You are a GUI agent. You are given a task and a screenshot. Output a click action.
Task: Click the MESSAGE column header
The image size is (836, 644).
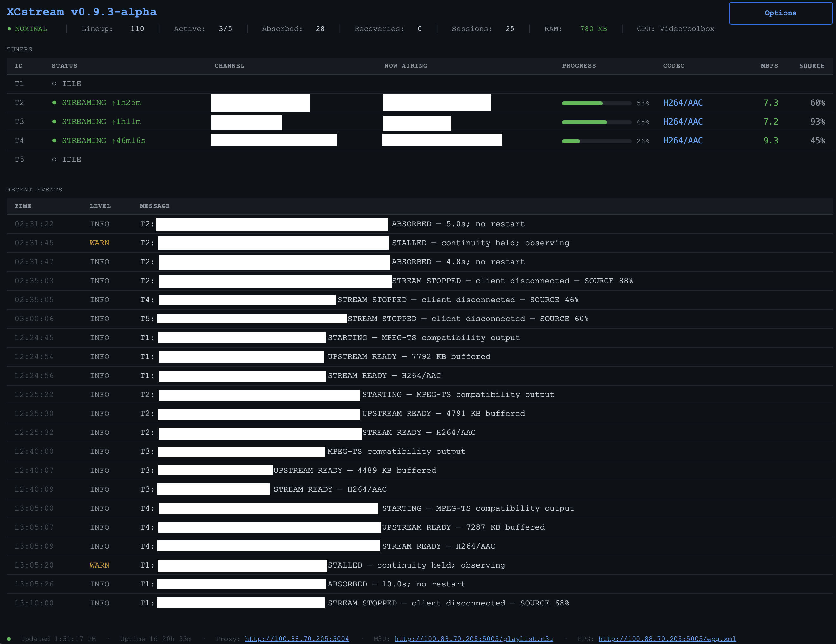tap(155, 206)
